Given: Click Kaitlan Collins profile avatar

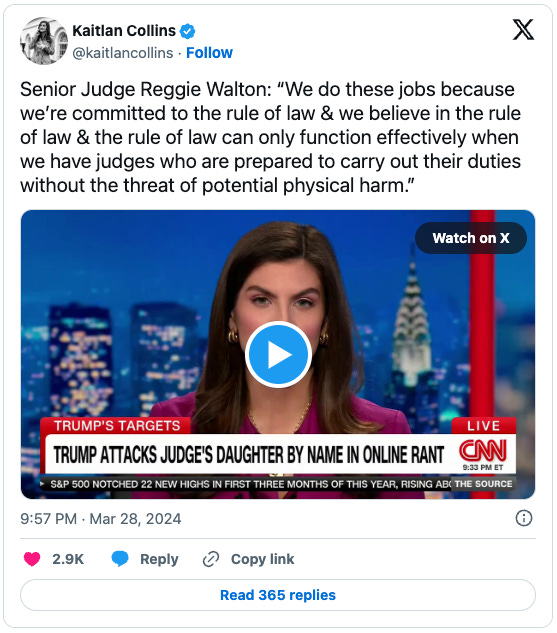Looking at the screenshot, I should (44, 41).
